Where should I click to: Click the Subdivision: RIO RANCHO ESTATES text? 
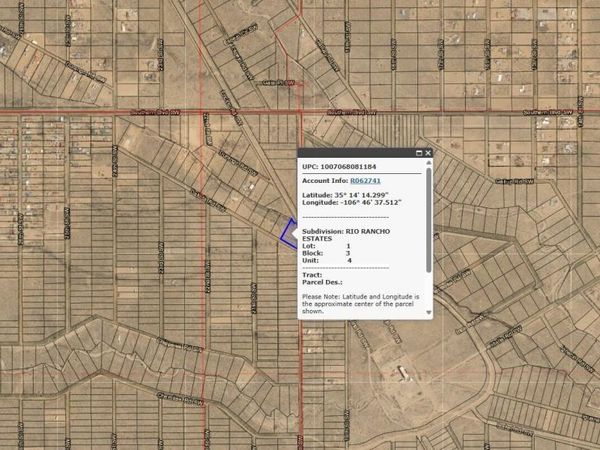(x=346, y=235)
